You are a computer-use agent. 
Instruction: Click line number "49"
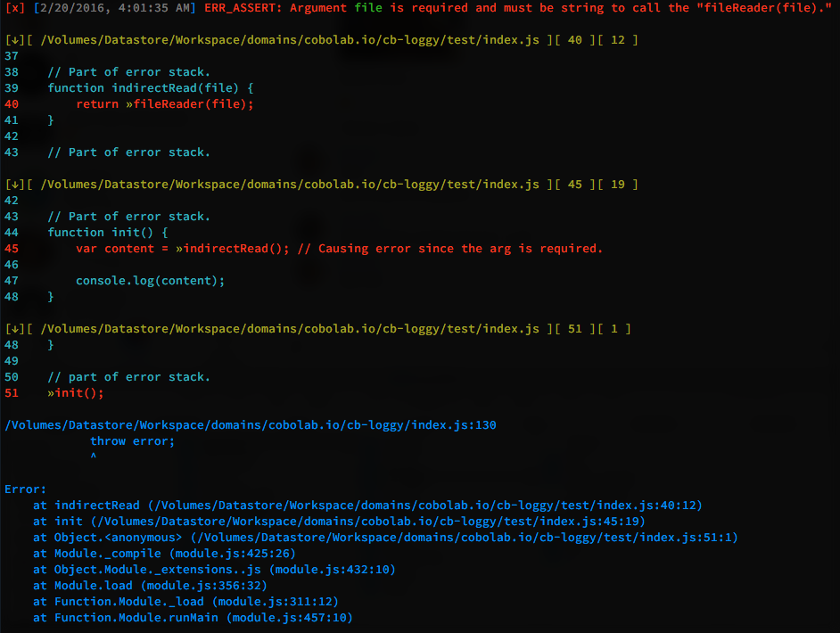pyautogui.click(x=12, y=361)
